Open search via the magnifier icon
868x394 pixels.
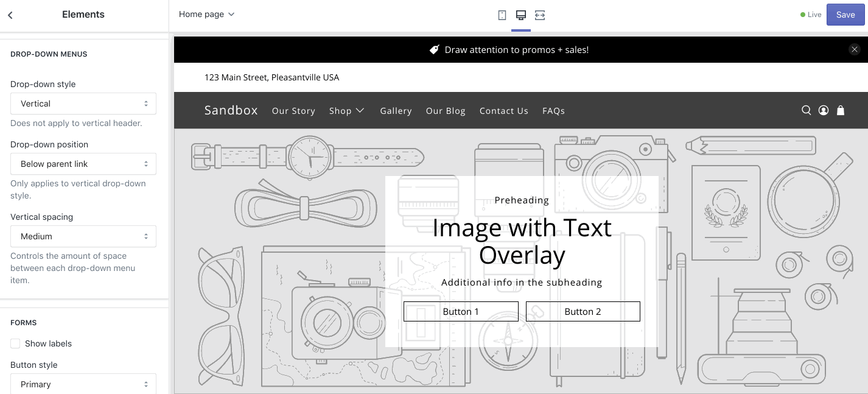[806, 110]
